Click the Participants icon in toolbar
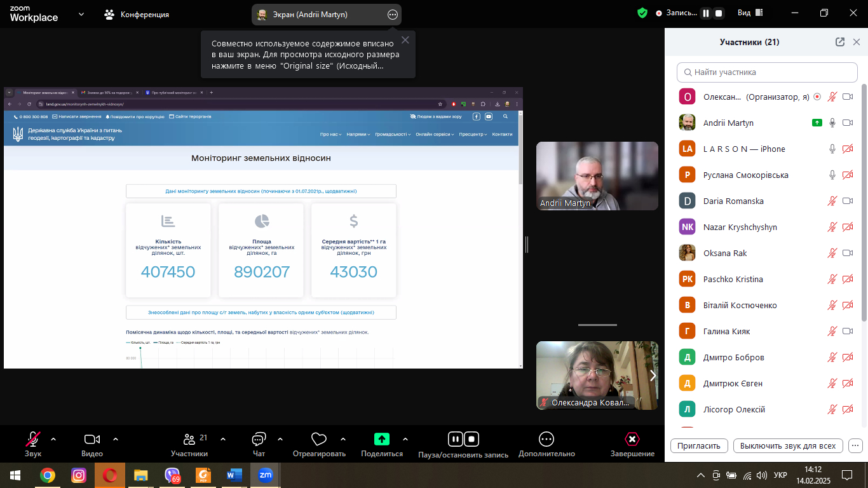This screenshot has height=488, width=868. click(189, 440)
